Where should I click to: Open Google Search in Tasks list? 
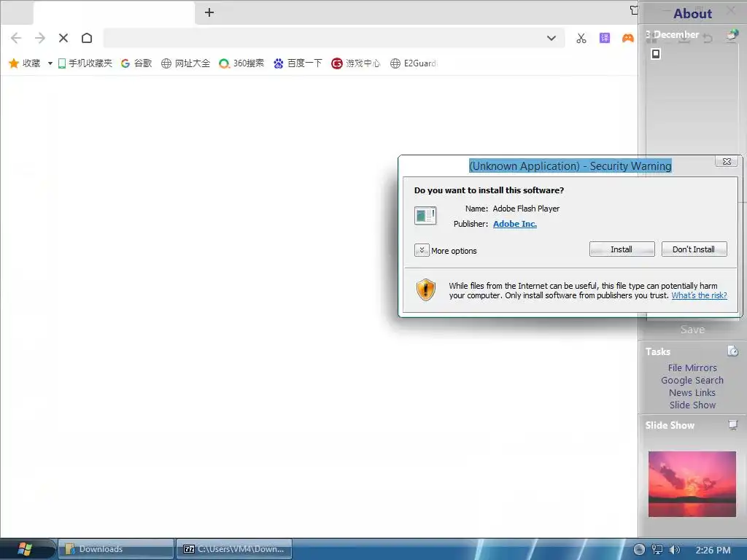(x=692, y=380)
